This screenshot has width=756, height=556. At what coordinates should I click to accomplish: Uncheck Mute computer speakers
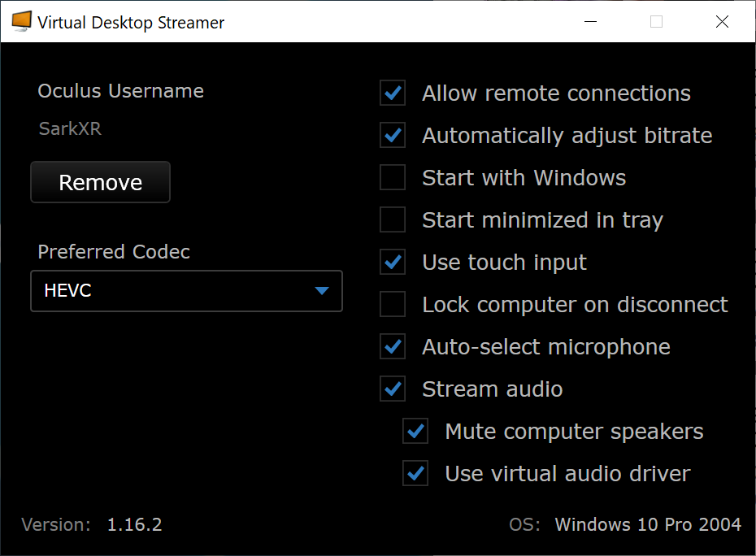click(x=415, y=431)
